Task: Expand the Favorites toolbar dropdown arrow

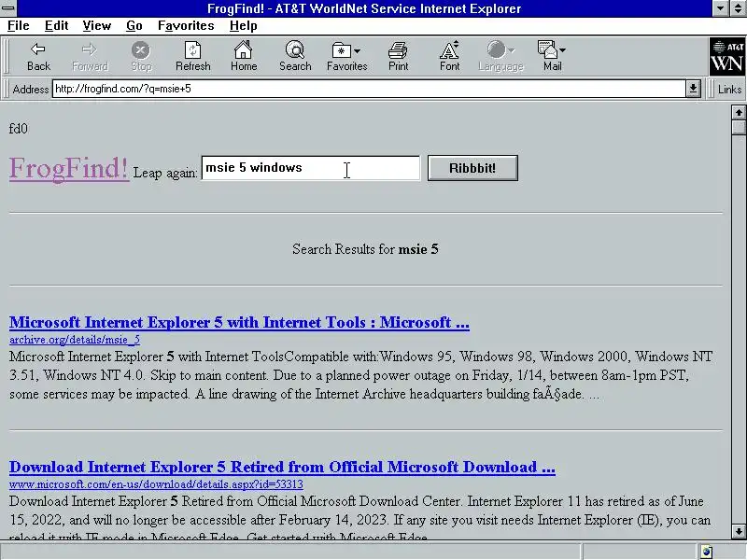Action: point(358,50)
